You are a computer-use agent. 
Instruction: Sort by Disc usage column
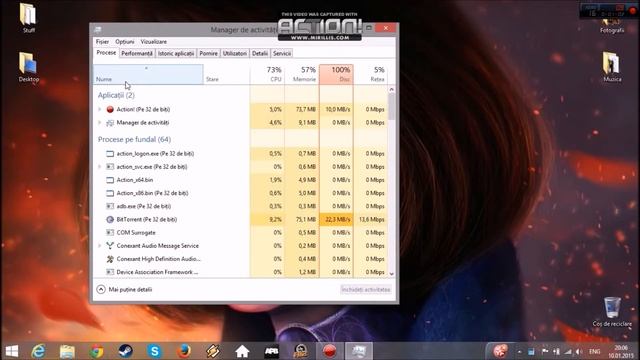336,74
